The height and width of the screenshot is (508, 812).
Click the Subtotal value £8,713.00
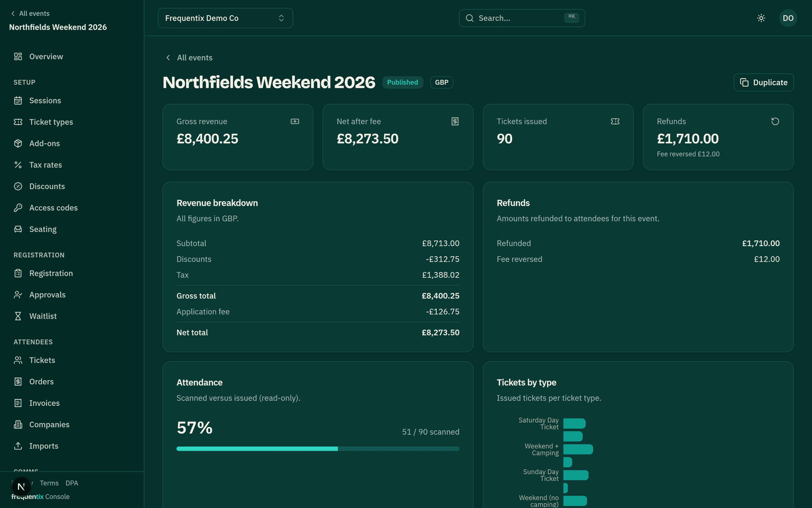pos(441,243)
